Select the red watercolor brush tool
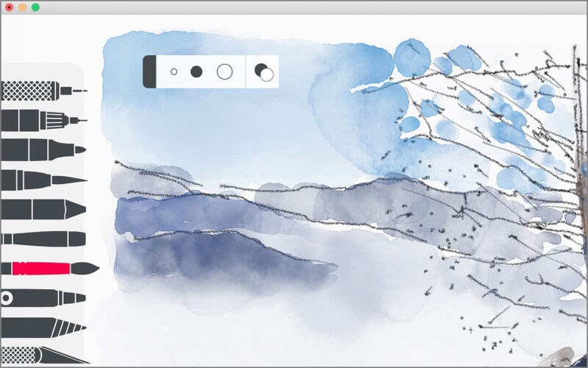The height and width of the screenshot is (368, 588). (50, 269)
